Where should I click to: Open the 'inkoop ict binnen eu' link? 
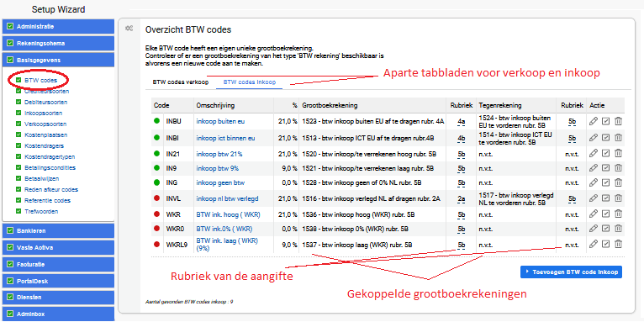[x=225, y=139]
